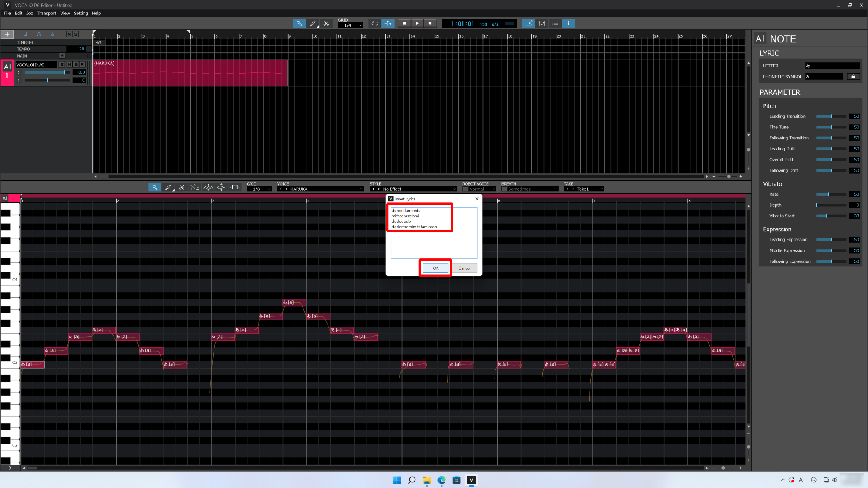868x488 pixels.
Task: Select the Vibrato editing tool
Action: click(208, 187)
